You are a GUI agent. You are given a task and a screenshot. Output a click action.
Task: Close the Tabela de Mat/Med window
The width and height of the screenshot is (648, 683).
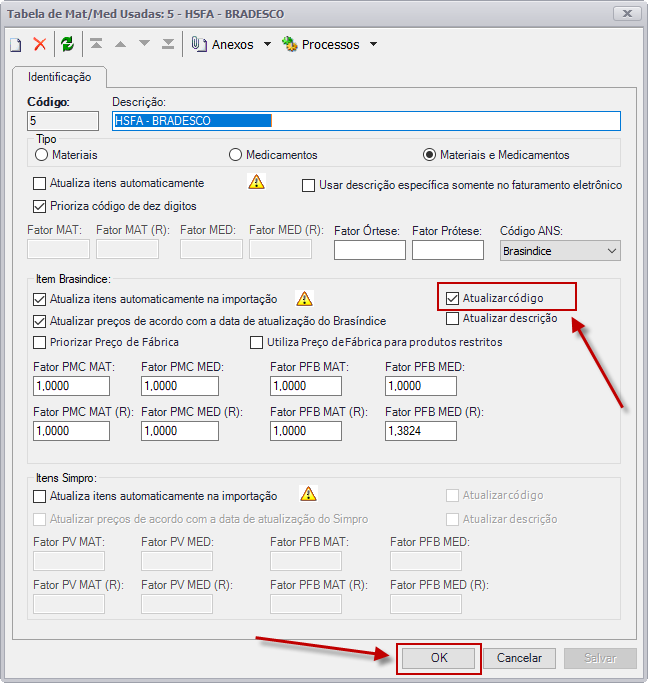click(627, 14)
